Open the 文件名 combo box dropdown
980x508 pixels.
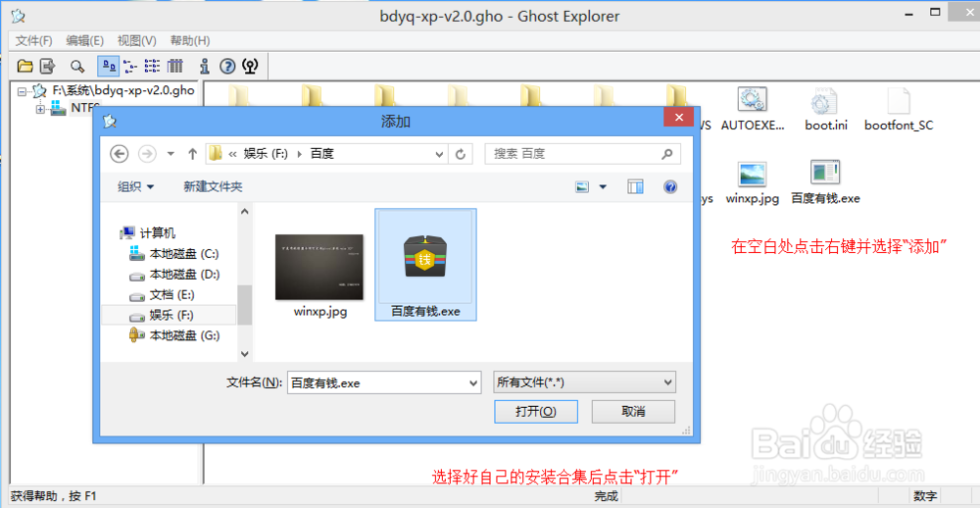tap(472, 382)
